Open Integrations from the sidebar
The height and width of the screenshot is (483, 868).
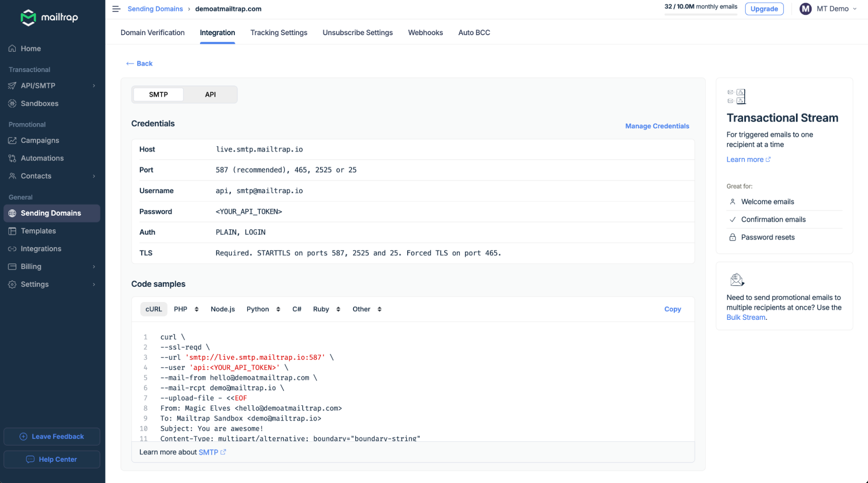point(41,249)
